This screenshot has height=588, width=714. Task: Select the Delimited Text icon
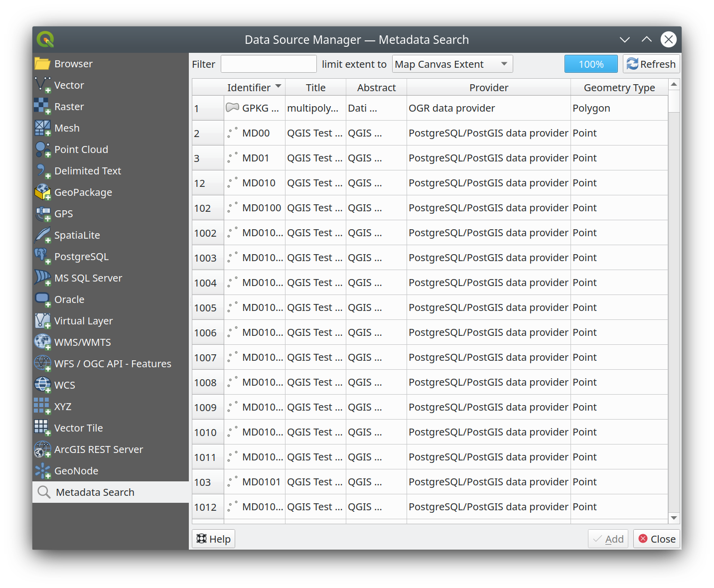tap(43, 170)
